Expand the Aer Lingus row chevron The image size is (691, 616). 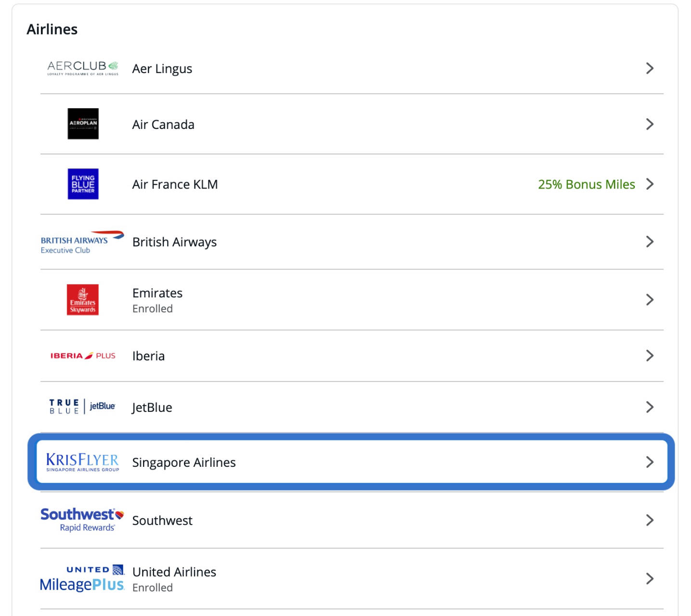(650, 68)
